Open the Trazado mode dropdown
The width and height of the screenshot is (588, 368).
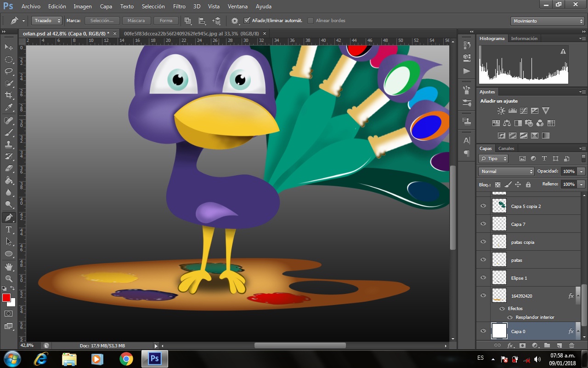click(x=47, y=21)
